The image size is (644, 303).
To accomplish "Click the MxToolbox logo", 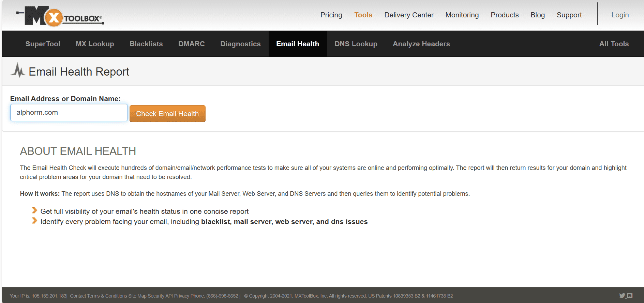I will point(60,16).
